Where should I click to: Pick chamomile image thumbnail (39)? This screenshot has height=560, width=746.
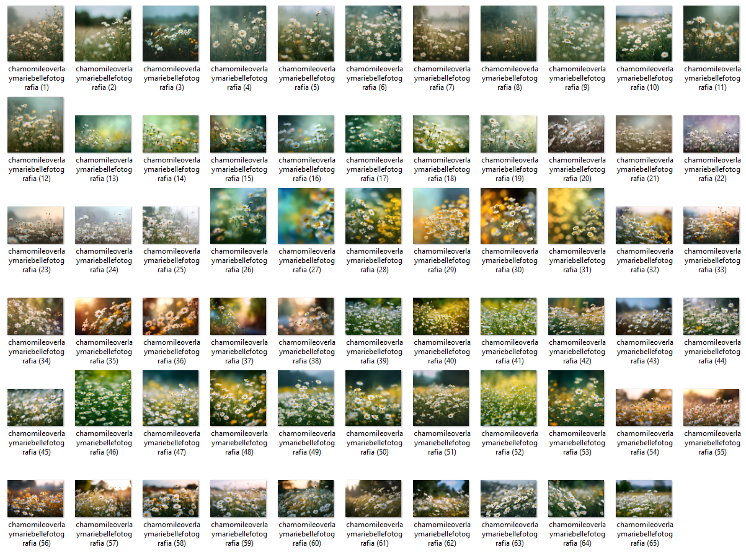373,316
